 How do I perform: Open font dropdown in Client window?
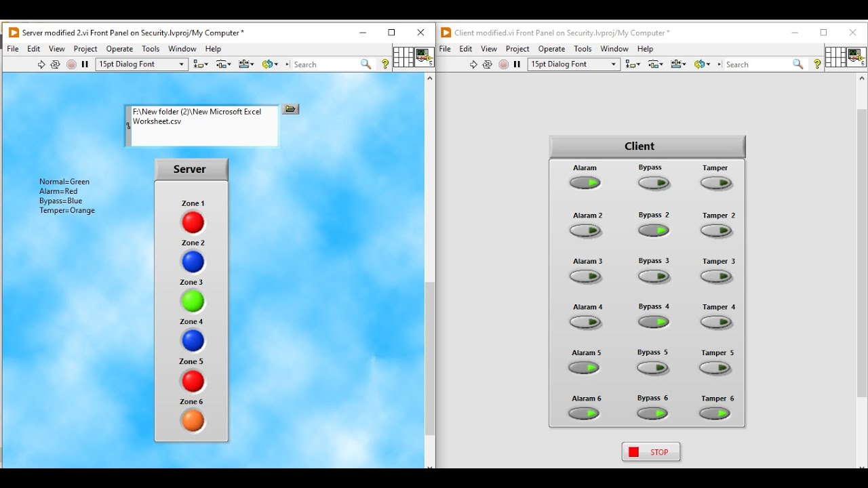(574, 64)
